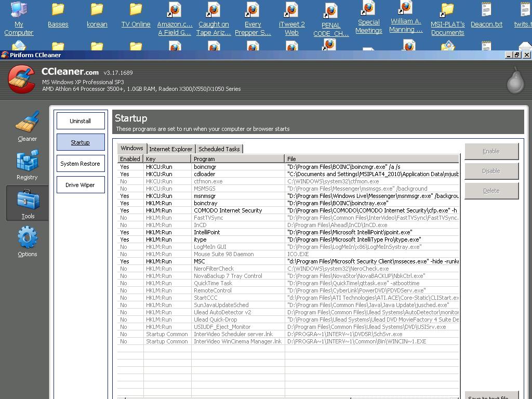This screenshot has height=399, width=532.
Task: Select the itype startup entry
Action: [x=288, y=240]
